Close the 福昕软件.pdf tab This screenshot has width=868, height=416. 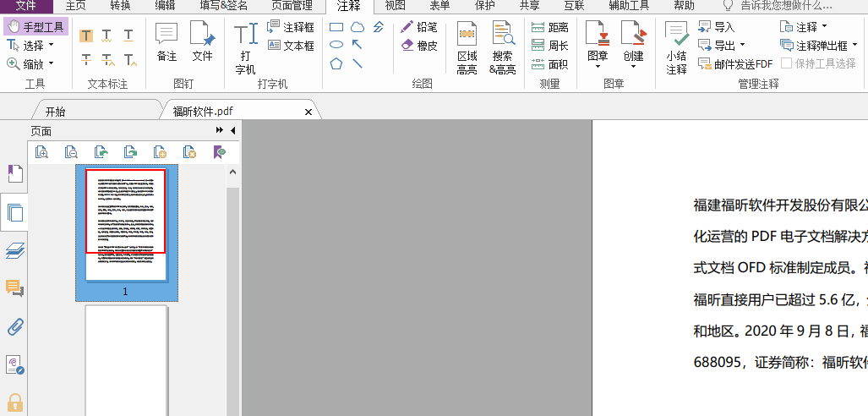pos(308,112)
